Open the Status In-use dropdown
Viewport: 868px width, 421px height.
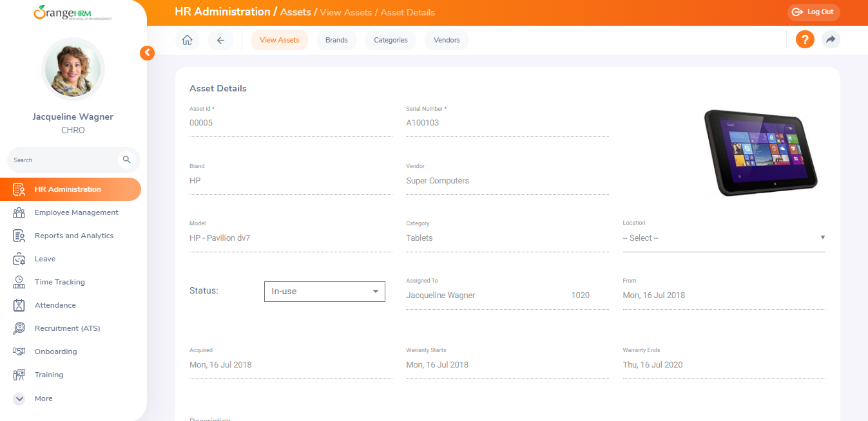click(324, 292)
